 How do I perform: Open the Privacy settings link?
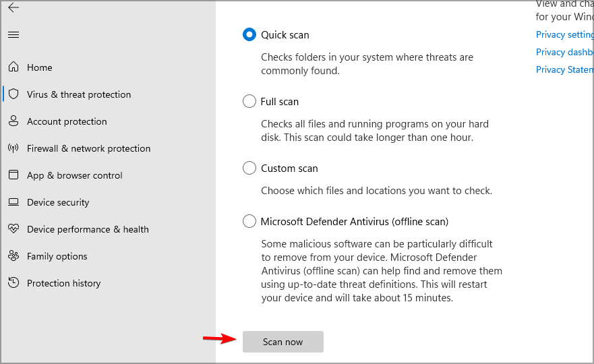[x=564, y=34]
